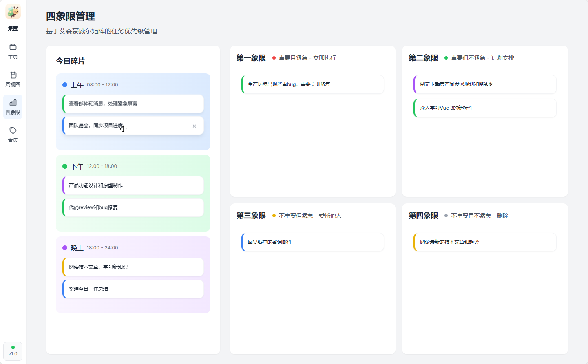Click 阅读最新的技术文章和趋势 in fourth quadrant
This screenshot has width=588, height=364.
tap(485, 242)
